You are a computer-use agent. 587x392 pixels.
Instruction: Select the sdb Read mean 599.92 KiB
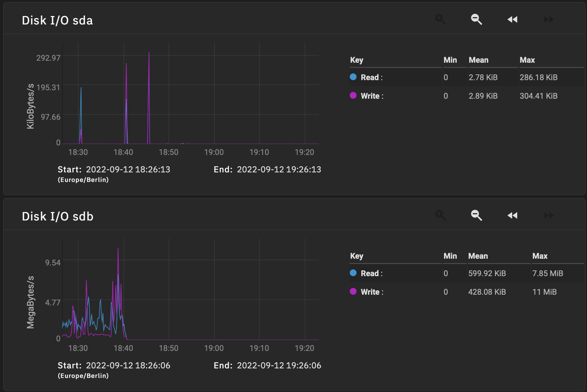[x=487, y=273]
